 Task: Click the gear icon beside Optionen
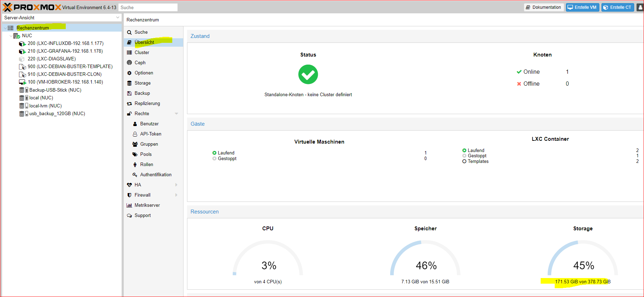129,73
